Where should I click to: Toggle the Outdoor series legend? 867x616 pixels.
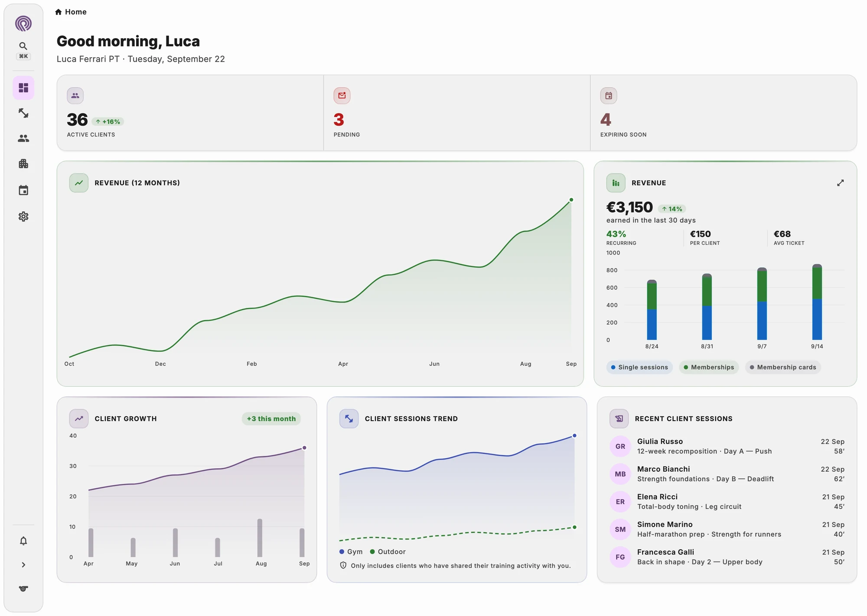pyautogui.click(x=388, y=551)
